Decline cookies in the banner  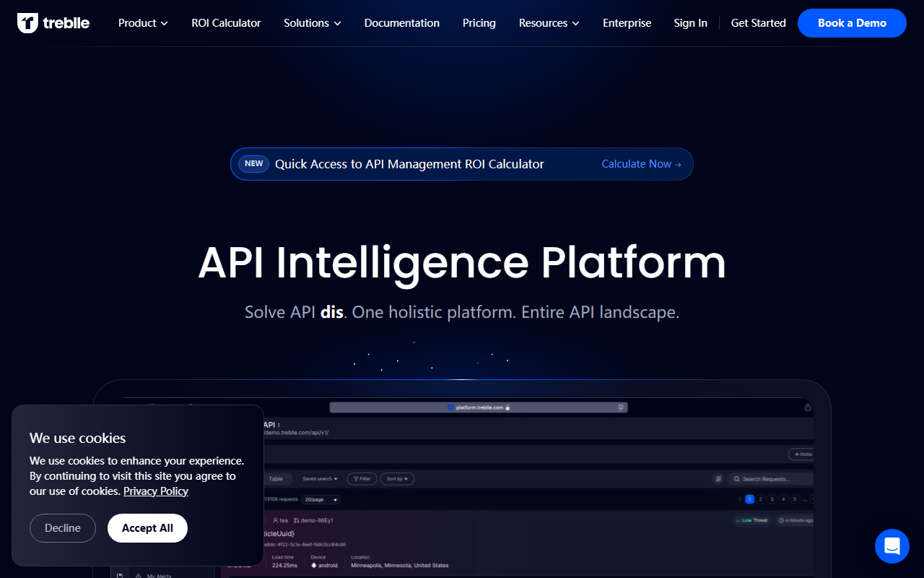click(x=63, y=528)
